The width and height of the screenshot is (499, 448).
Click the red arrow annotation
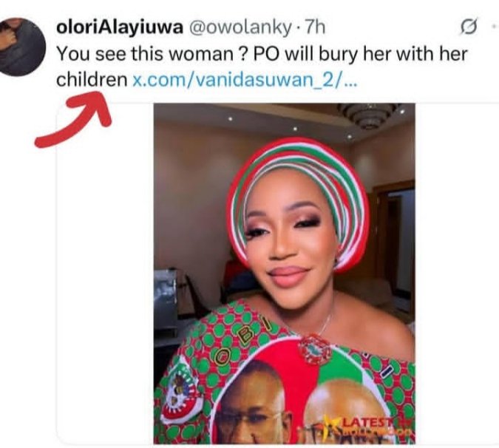pos(74,122)
